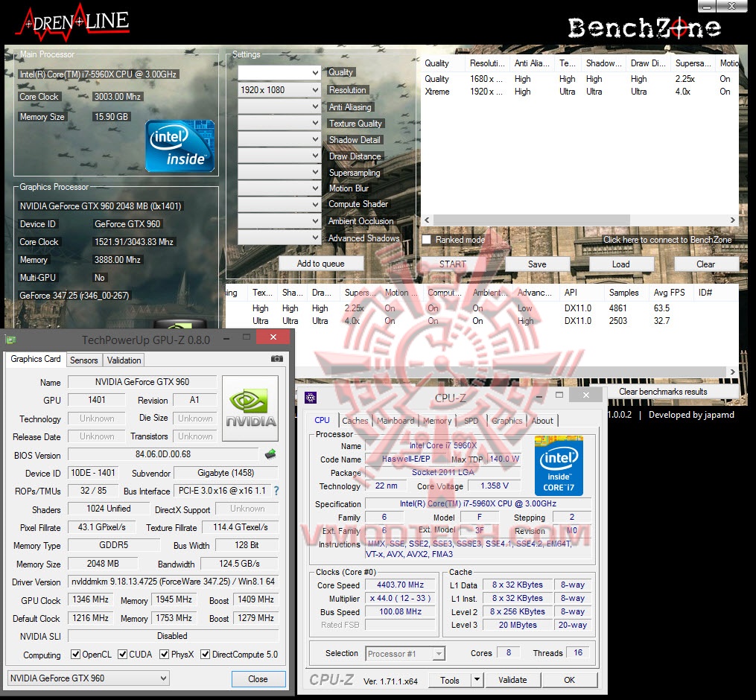Viewport: 756px width, 700px height.
Task: Open the Compute Shader dropdown
Action: click(279, 204)
